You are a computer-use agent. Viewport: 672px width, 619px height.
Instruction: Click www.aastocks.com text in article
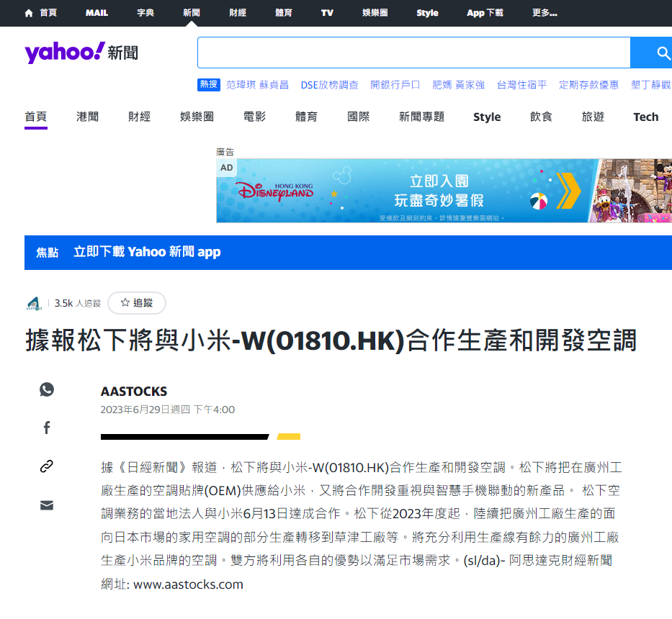188,584
